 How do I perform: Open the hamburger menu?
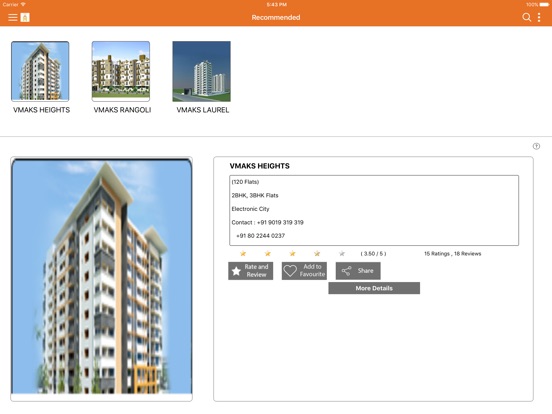(x=13, y=17)
